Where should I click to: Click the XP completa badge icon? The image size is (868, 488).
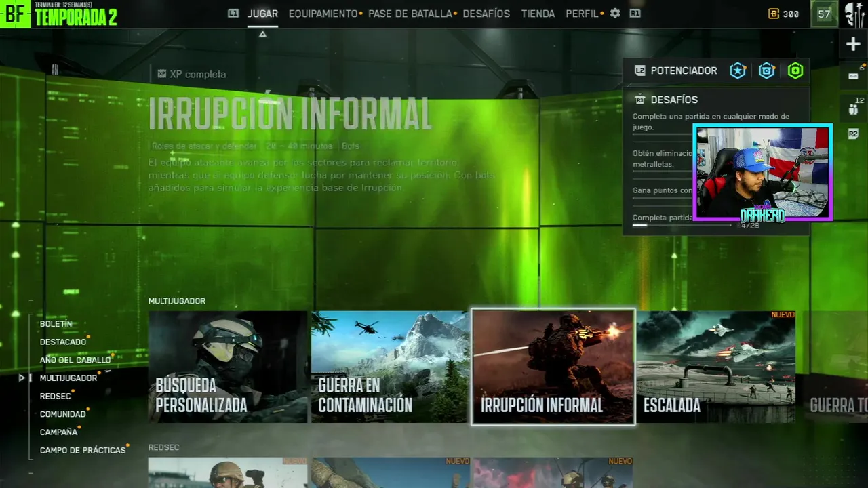tap(162, 74)
